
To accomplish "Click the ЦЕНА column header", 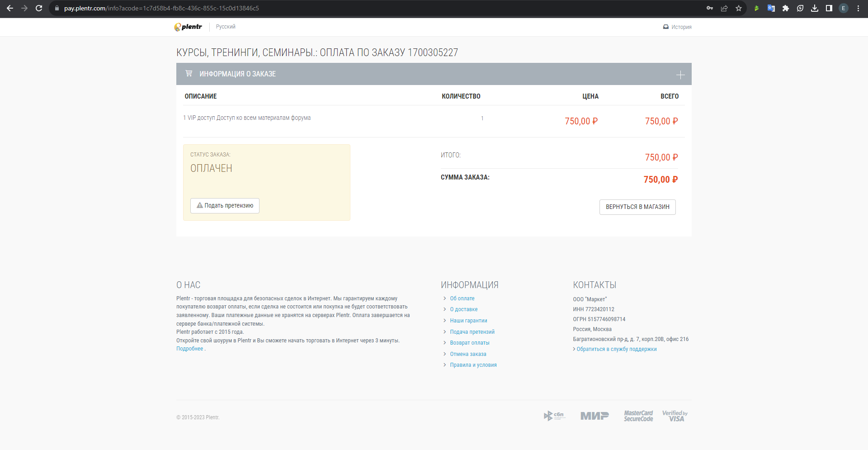I will pos(590,96).
